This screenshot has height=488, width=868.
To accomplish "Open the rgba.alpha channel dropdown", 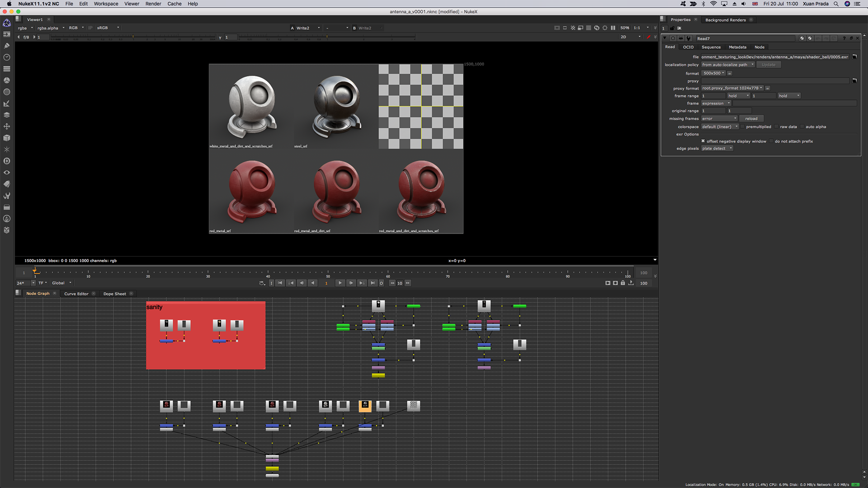I will [x=51, y=28].
